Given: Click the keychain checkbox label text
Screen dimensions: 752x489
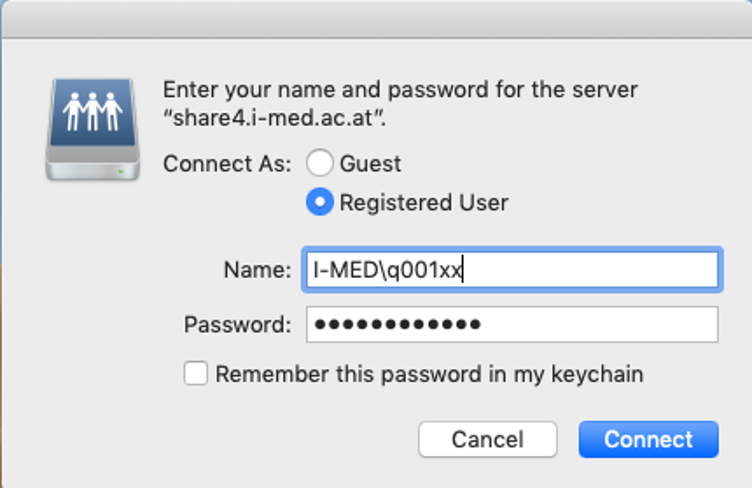Looking at the screenshot, I should 429,374.
